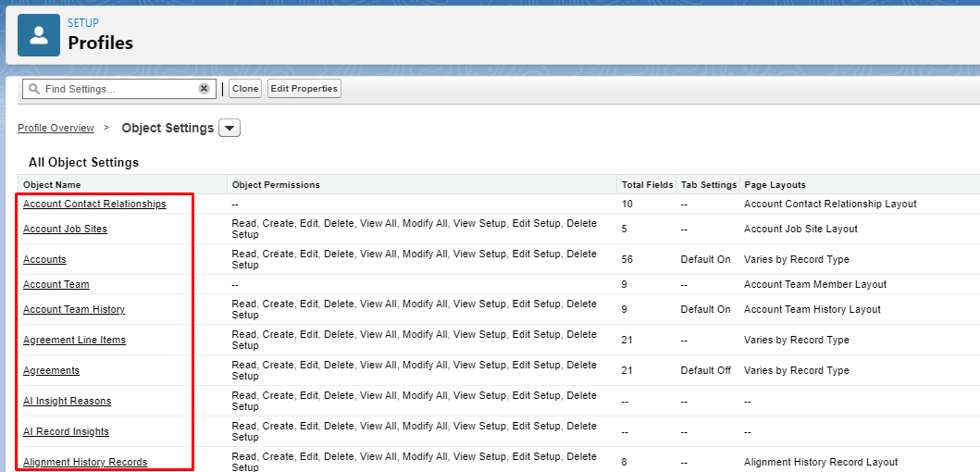Screen dimensions: 980x472
Task: Go back to Profile Overview
Action: tap(56, 128)
